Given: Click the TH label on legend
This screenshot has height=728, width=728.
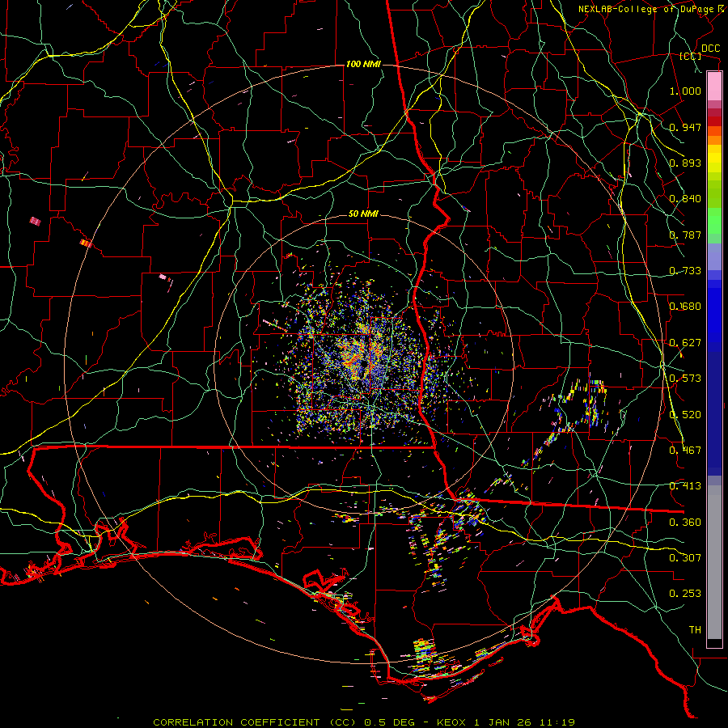Looking at the screenshot, I should click(695, 630).
